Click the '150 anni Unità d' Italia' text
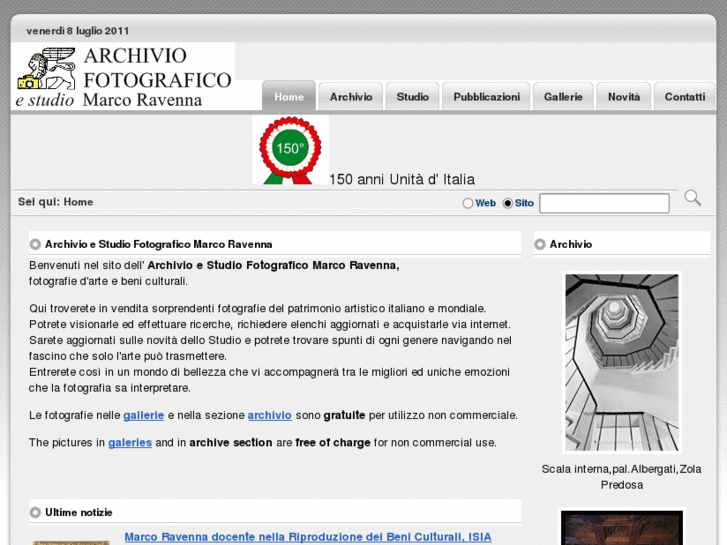The height and width of the screenshot is (545, 727). pyautogui.click(x=402, y=179)
